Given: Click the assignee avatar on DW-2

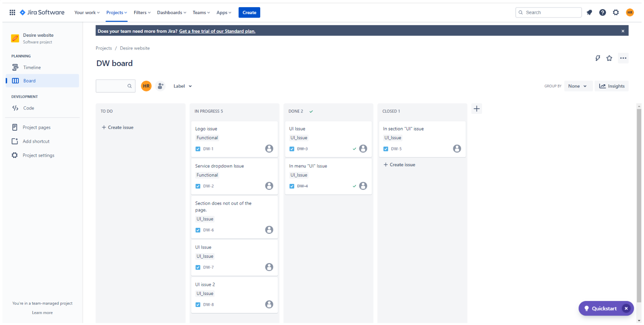Looking at the screenshot, I should tap(269, 186).
